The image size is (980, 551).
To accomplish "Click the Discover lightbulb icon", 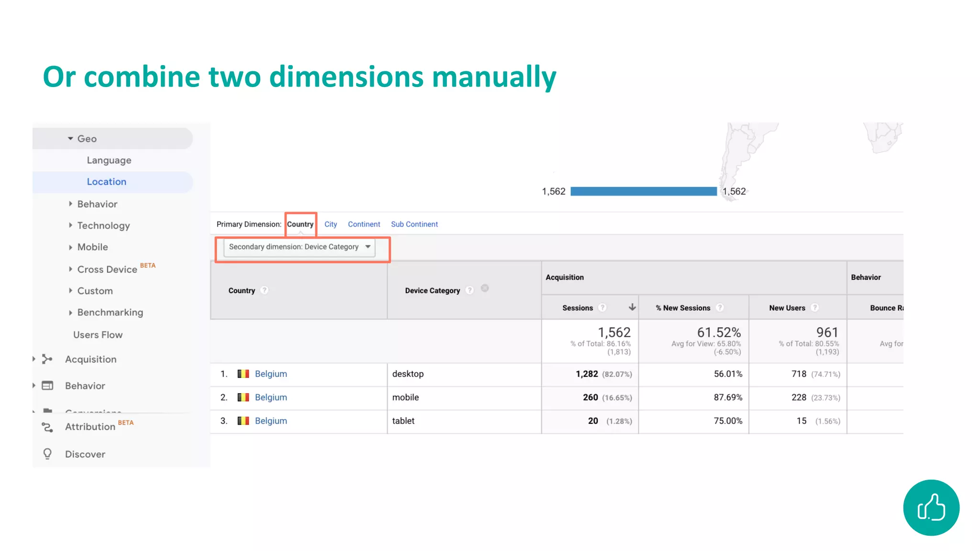I will pyautogui.click(x=47, y=454).
